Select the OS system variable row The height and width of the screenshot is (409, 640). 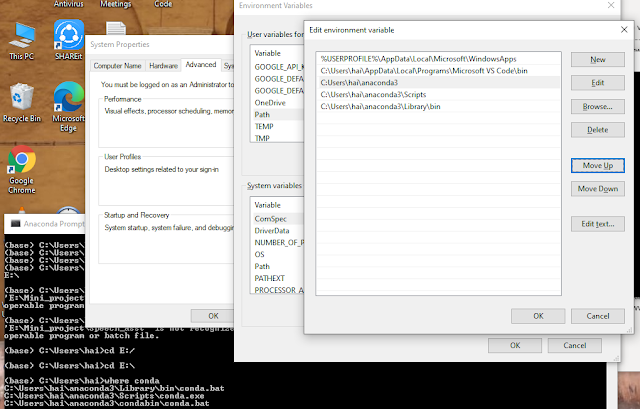pyautogui.click(x=278, y=254)
